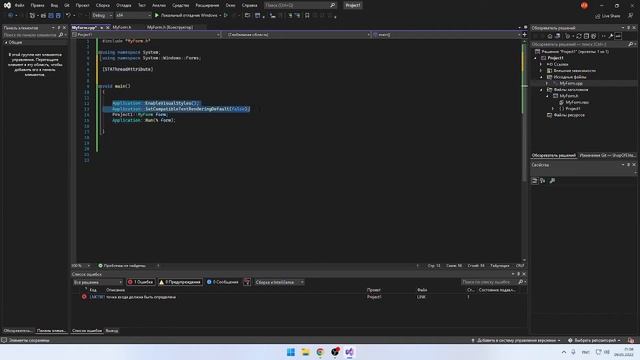
Task: Select MyForm.cpp in Solution Explorer
Action: point(571,83)
